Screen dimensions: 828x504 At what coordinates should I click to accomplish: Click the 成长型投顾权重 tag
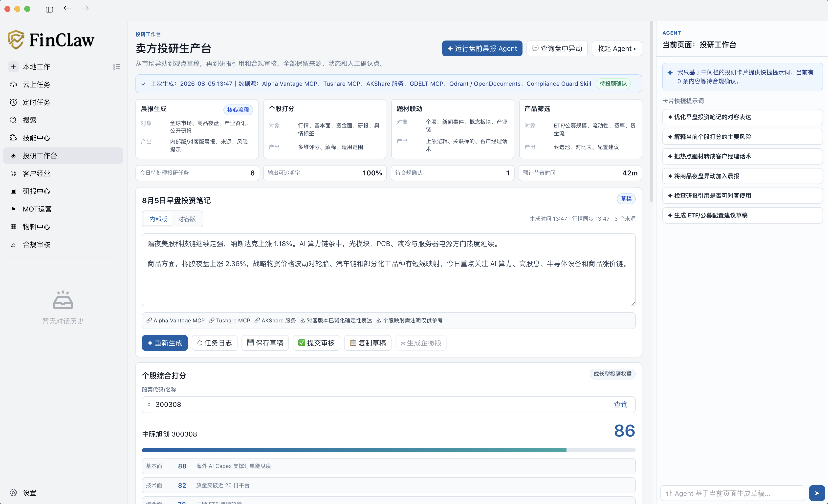coord(612,374)
